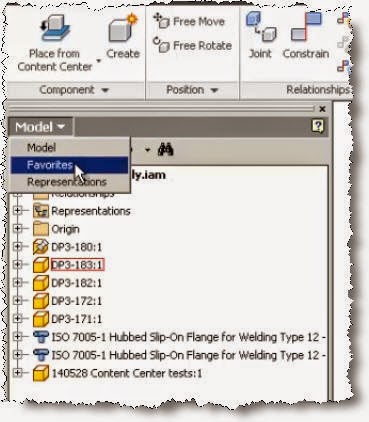Expand the Component panel dropdown
369x422 pixels.
(x=105, y=90)
